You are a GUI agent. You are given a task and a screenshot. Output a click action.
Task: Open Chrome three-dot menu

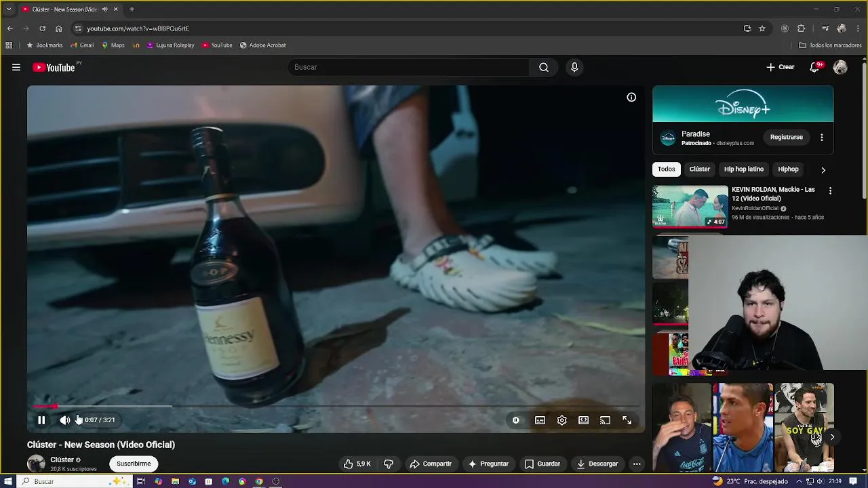859,28
